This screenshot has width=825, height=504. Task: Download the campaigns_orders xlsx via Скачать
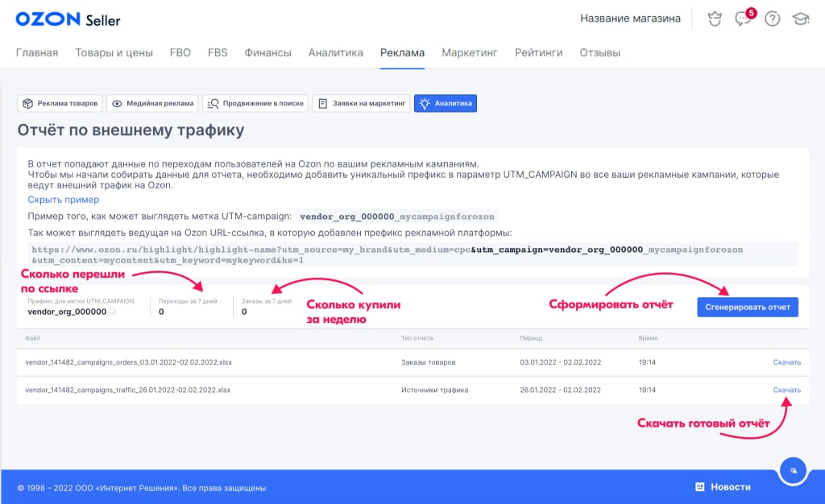point(786,362)
